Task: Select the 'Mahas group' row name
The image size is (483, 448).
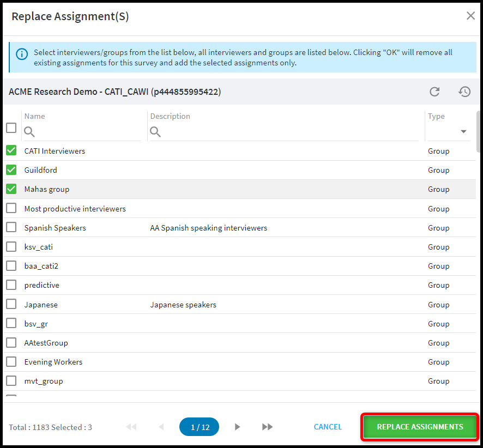Action: (47, 189)
